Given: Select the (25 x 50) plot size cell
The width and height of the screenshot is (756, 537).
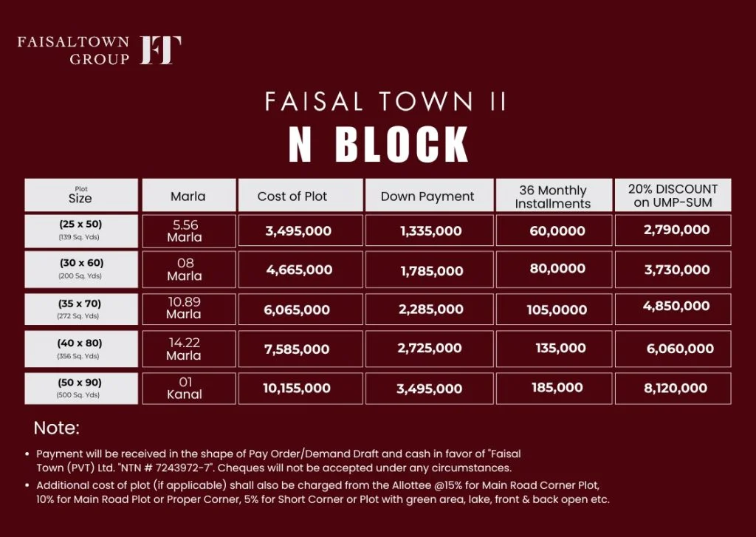Looking at the screenshot, I should click(81, 230).
